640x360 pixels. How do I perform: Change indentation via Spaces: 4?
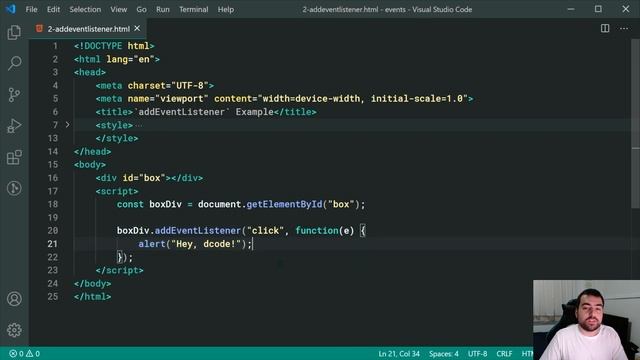pos(443,353)
